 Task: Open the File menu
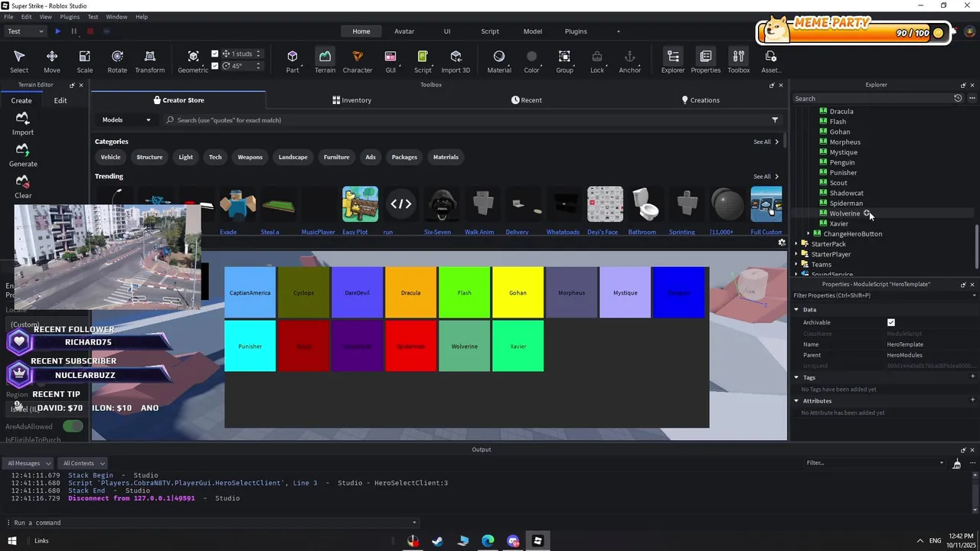9,17
